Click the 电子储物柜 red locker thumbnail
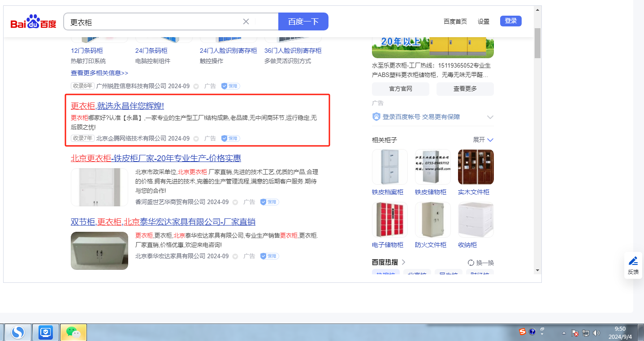The height and width of the screenshot is (341, 644). tap(389, 220)
